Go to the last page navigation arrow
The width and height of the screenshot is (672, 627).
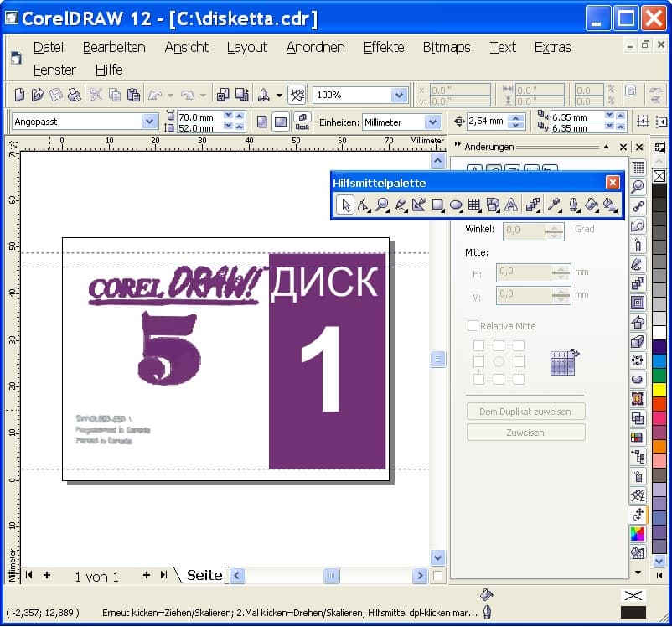pos(163,575)
